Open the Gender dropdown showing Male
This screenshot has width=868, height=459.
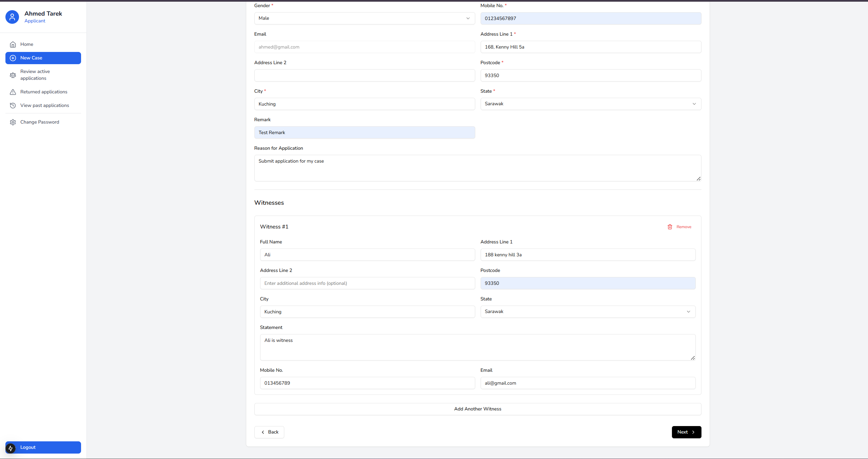point(364,18)
